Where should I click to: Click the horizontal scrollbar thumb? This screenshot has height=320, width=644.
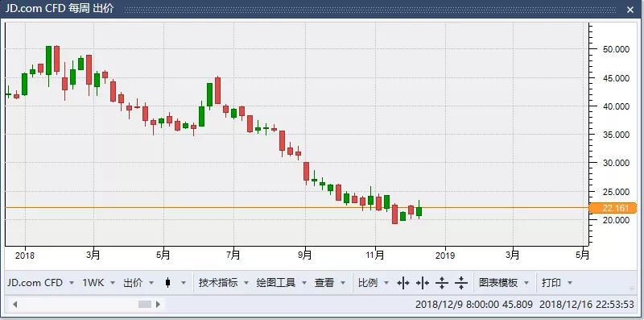coord(145,305)
